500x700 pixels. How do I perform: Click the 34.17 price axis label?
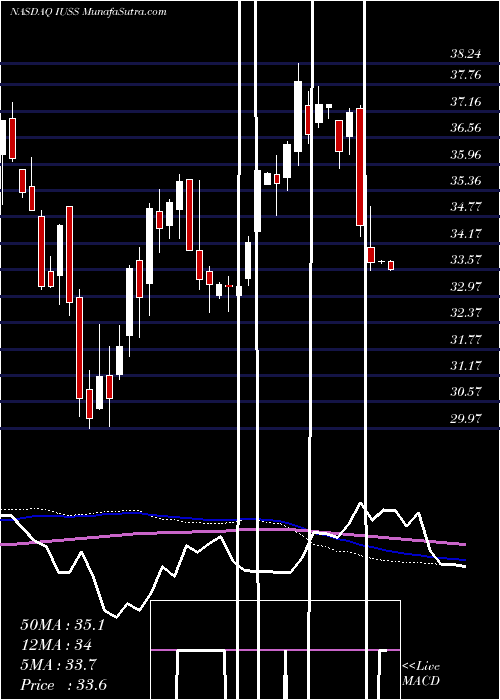pos(466,233)
